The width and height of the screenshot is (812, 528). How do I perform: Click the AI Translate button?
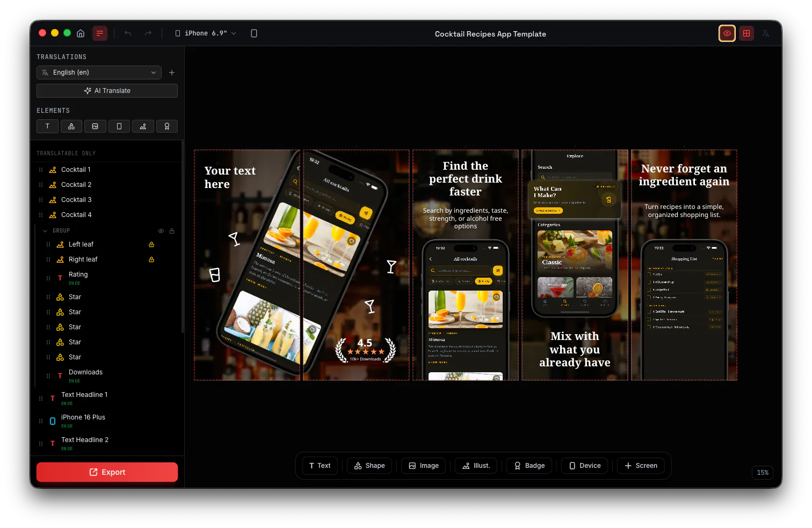[x=107, y=91]
